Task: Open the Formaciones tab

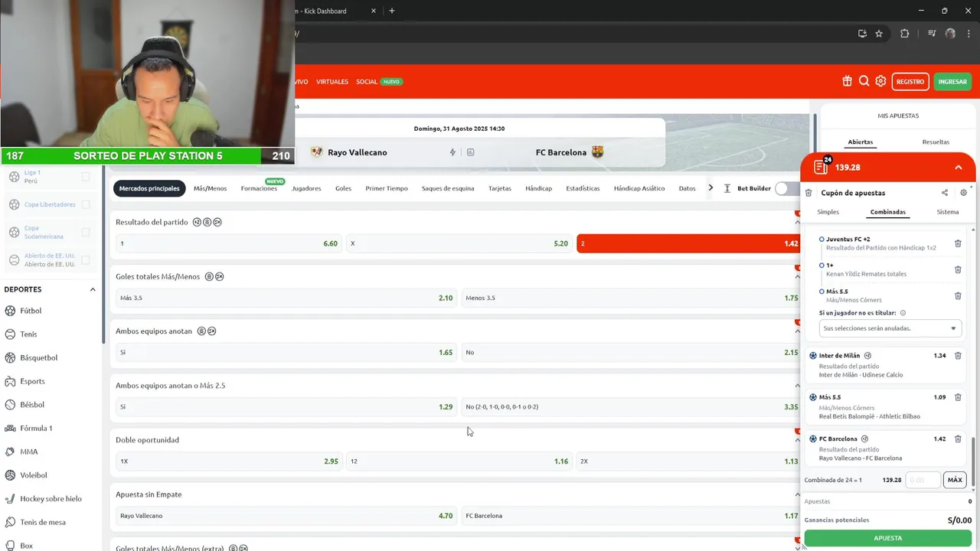Action: click(259, 188)
